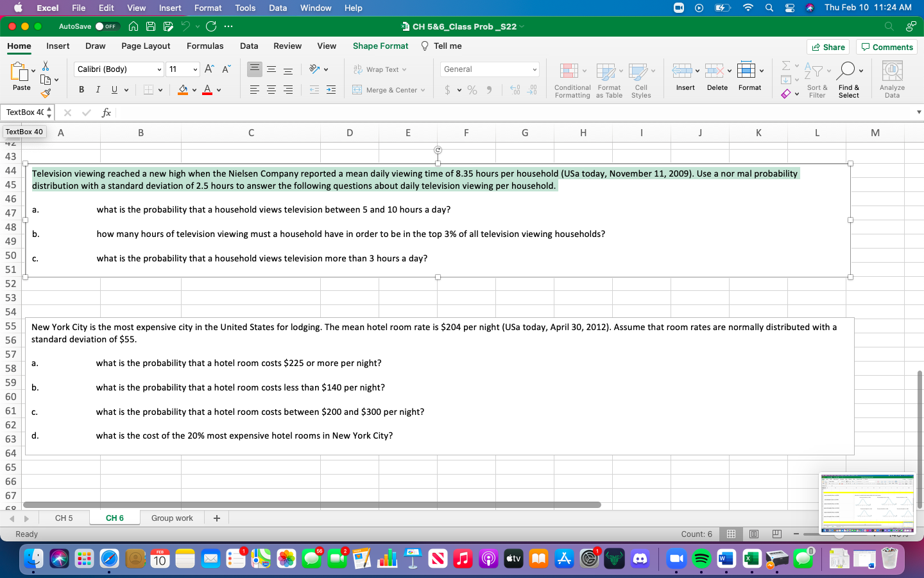Click Decrease Decimal icon

pos(532,90)
